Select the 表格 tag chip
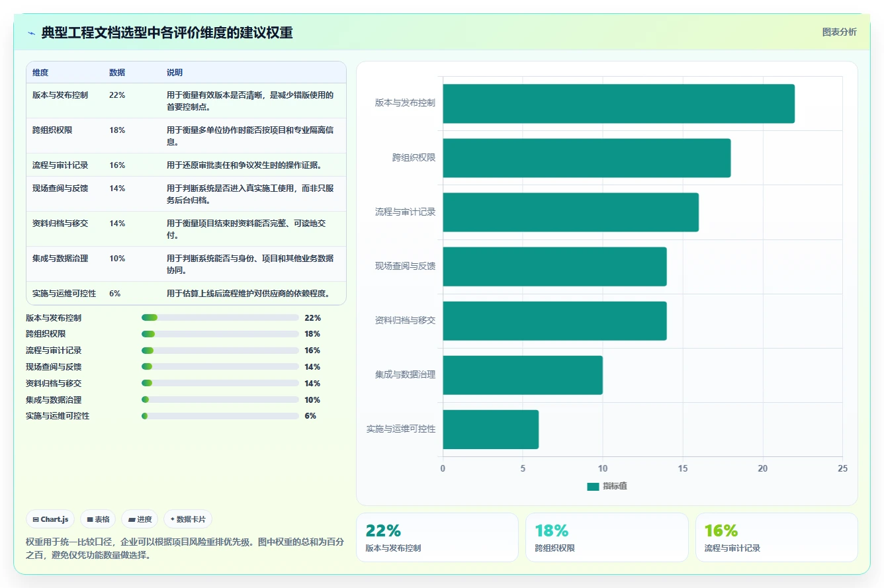The image size is (884, 588). (99, 519)
